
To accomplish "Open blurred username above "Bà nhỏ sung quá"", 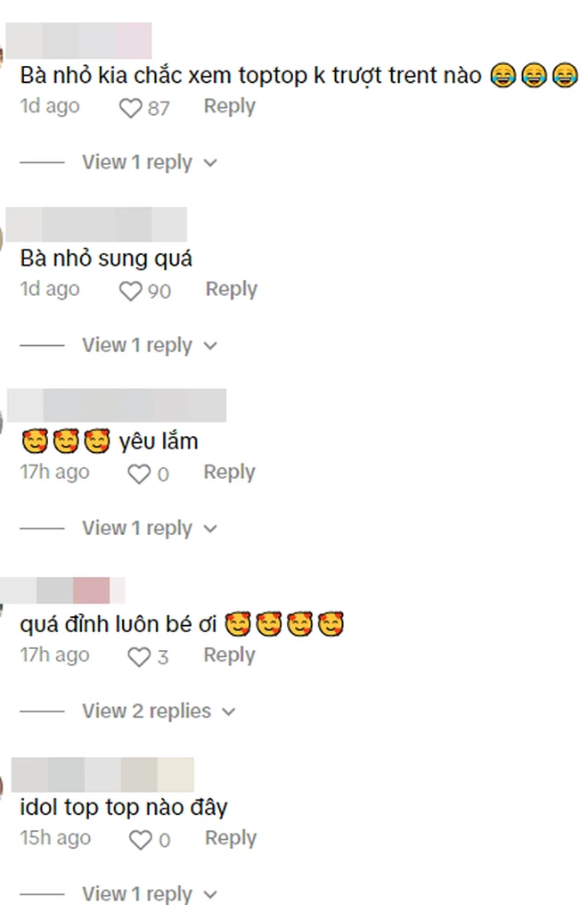I will pos(96,224).
